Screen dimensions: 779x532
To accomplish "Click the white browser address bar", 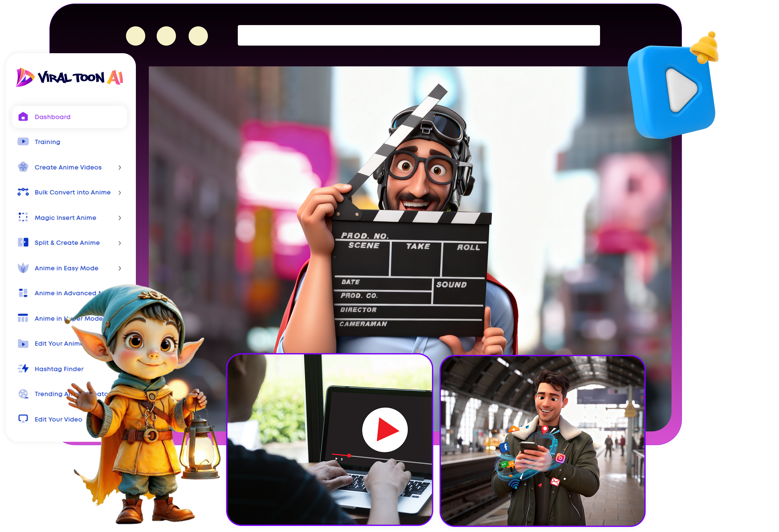I will point(418,35).
